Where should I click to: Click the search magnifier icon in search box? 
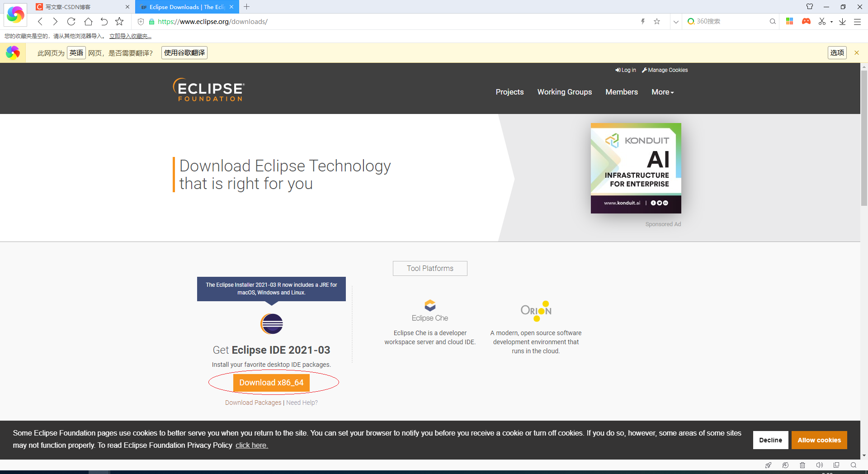pyautogui.click(x=773, y=21)
